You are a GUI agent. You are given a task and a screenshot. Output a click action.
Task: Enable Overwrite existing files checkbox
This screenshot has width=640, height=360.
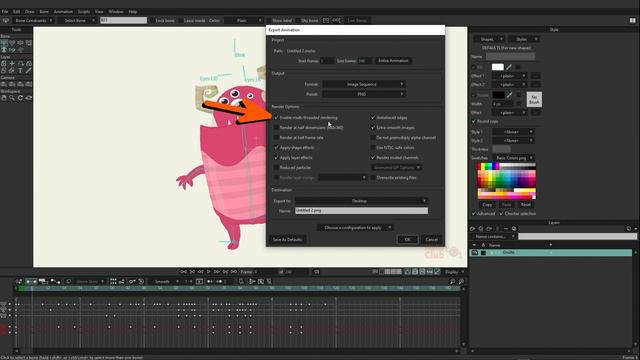tap(373, 178)
